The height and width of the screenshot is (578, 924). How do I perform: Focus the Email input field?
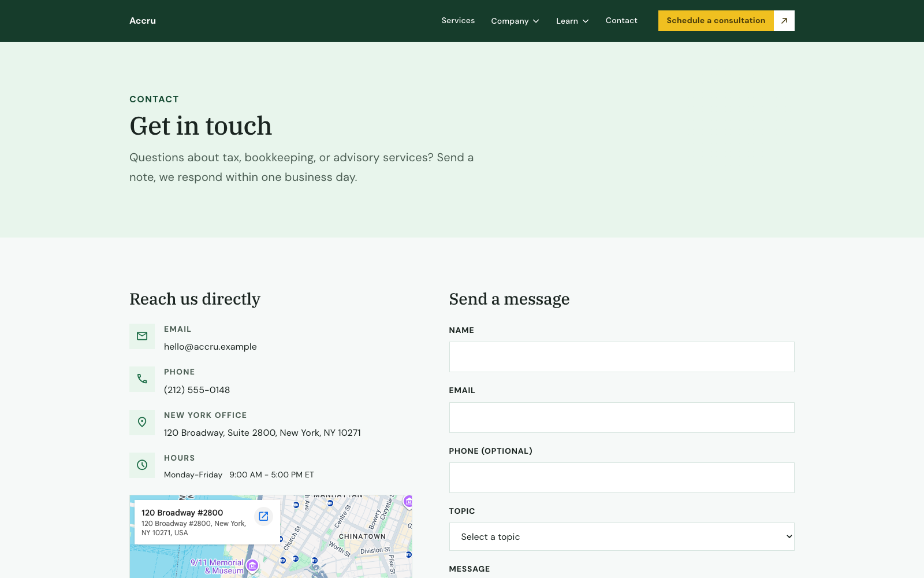(x=621, y=417)
